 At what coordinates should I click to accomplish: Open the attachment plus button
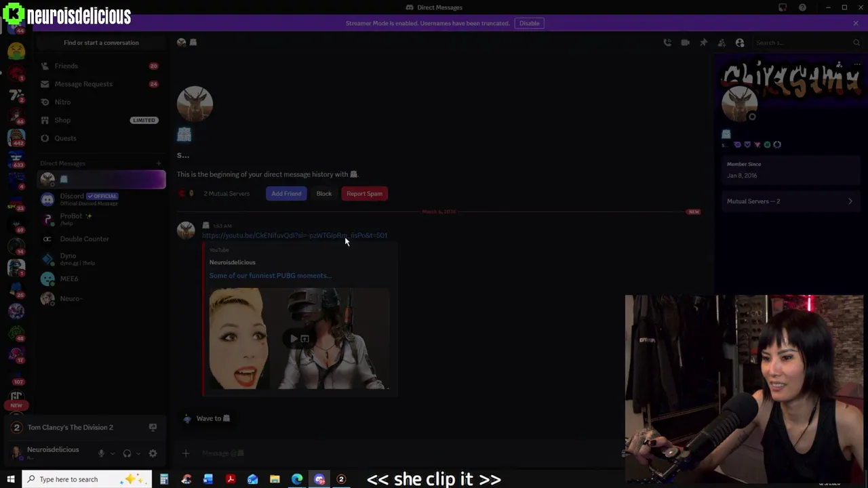click(186, 453)
